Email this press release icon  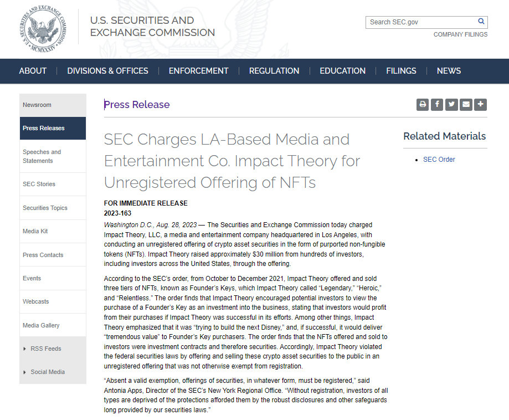(466, 104)
